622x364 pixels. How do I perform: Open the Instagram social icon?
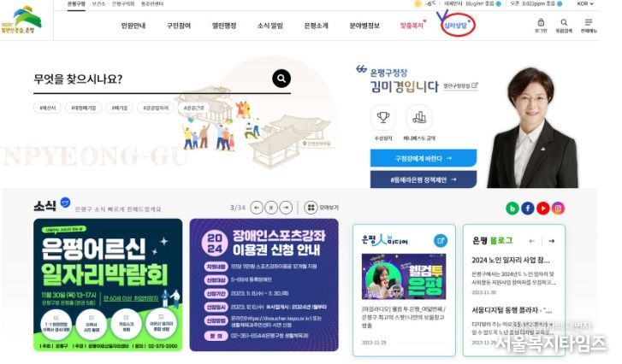tap(558, 208)
